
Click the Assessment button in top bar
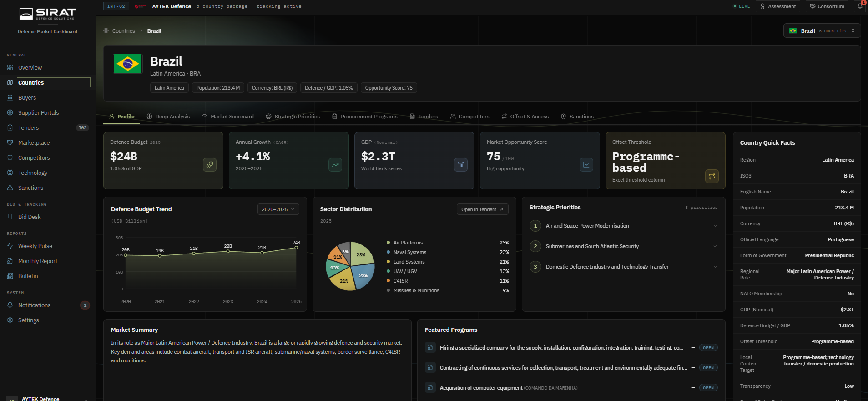point(778,6)
